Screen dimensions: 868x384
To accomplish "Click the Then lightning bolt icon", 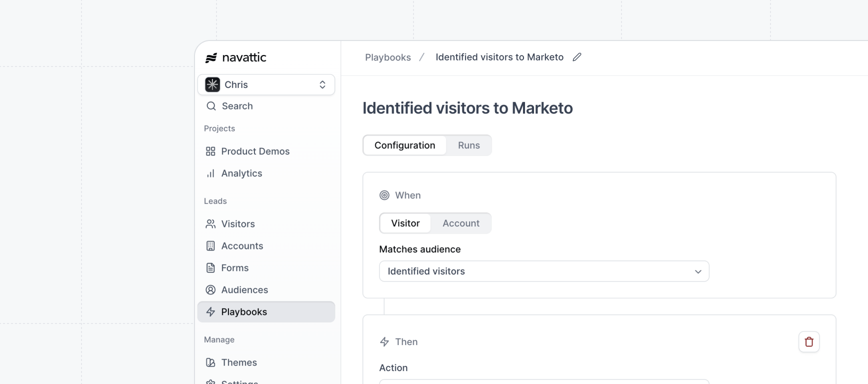I will 384,341.
